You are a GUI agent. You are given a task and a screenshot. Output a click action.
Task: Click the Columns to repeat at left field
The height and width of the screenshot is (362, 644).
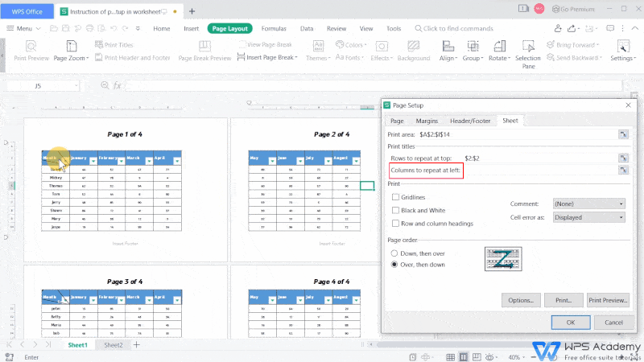[x=540, y=170]
